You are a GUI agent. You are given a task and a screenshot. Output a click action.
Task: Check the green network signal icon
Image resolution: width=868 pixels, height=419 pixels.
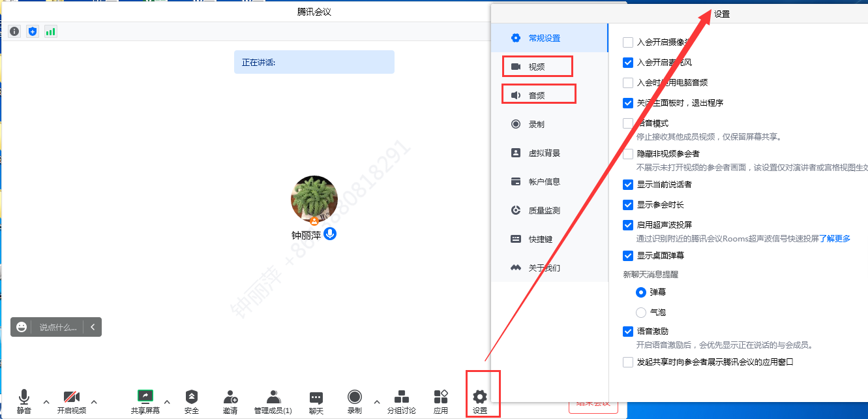tap(50, 31)
